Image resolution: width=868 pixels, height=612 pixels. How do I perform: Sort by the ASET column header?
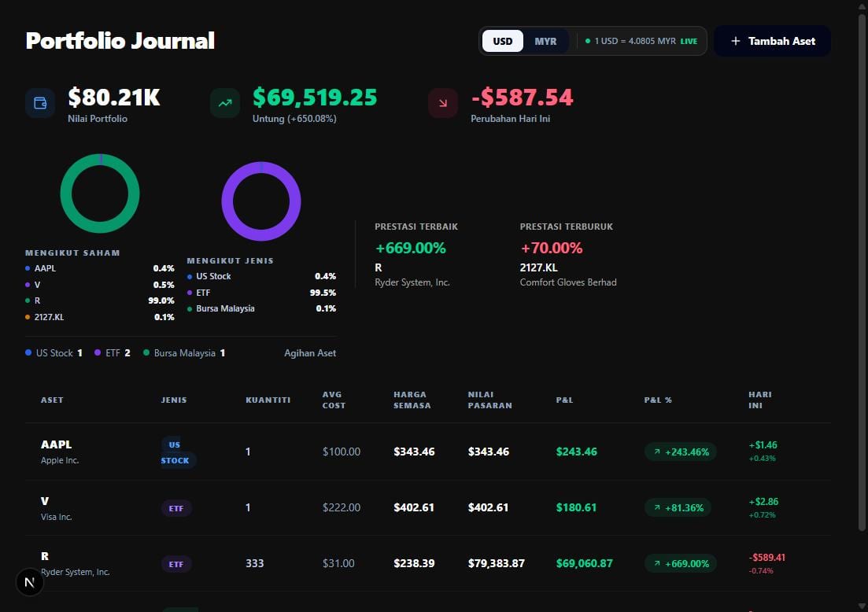pos(52,400)
